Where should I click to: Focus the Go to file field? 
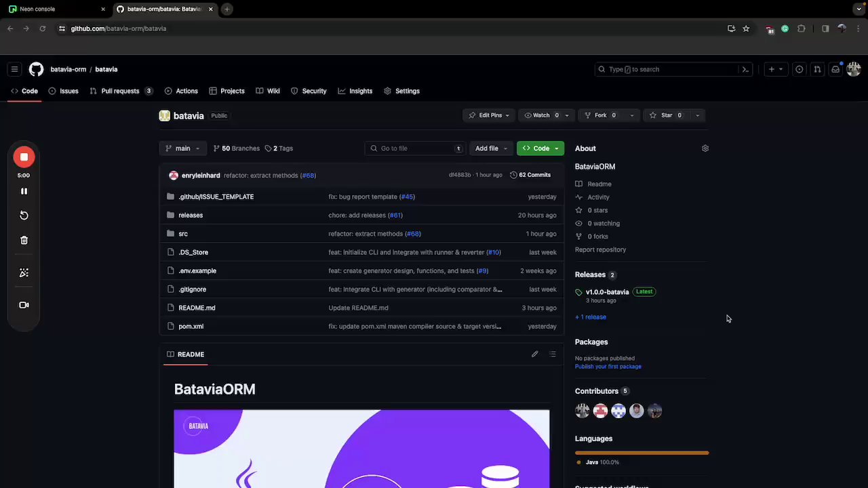tap(416, 148)
